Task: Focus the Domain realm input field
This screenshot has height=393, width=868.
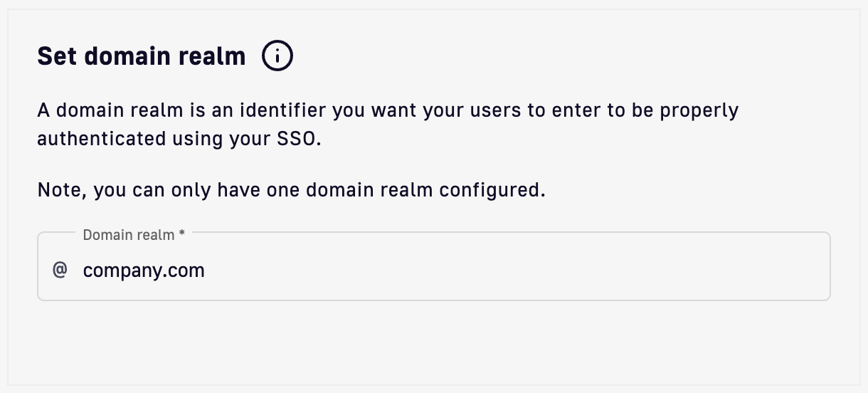Action: [x=455, y=271]
